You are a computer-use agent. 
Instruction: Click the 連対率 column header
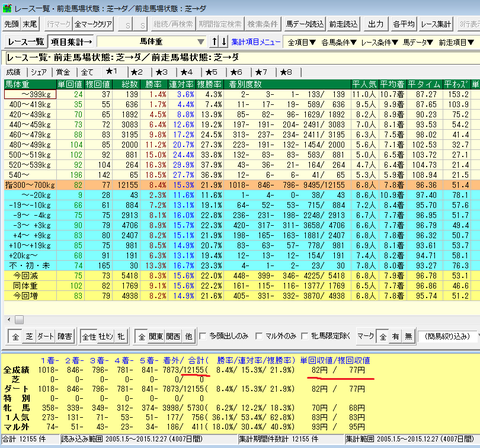(x=182, y=84)
